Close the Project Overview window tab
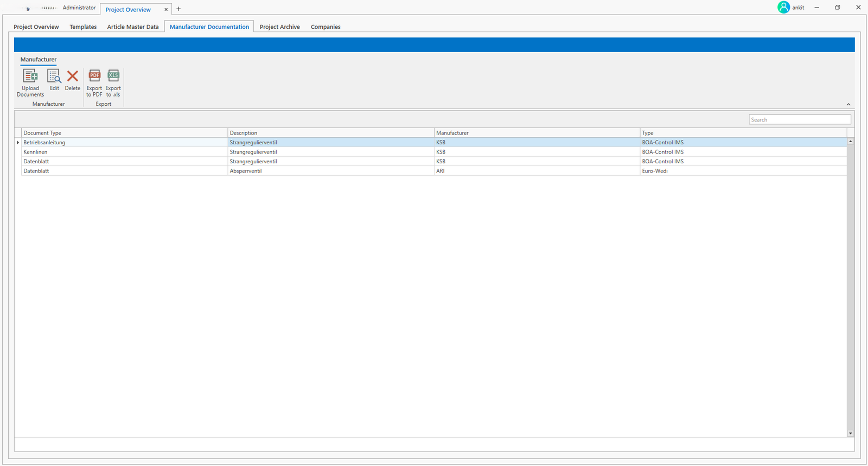The height and width of the screenshot is (466, 868). (x=166, y=10)
